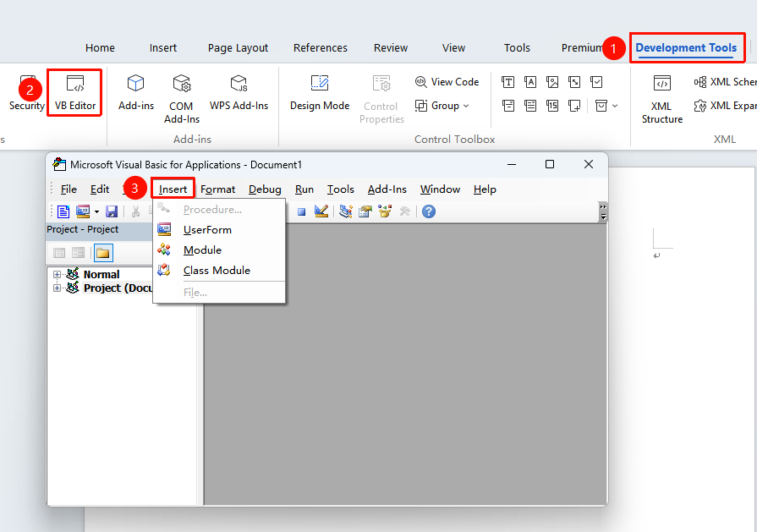The width and height of the screenshot is (757, 532).
Task: Choose Module from the Insert menu
Action: pyautogui.click(x=219, y=250)
